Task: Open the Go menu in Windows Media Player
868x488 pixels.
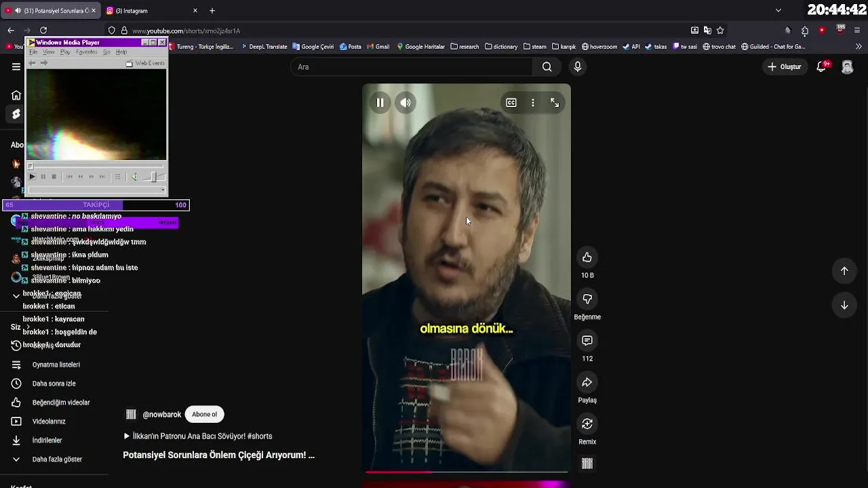Action: coord(106,52)
